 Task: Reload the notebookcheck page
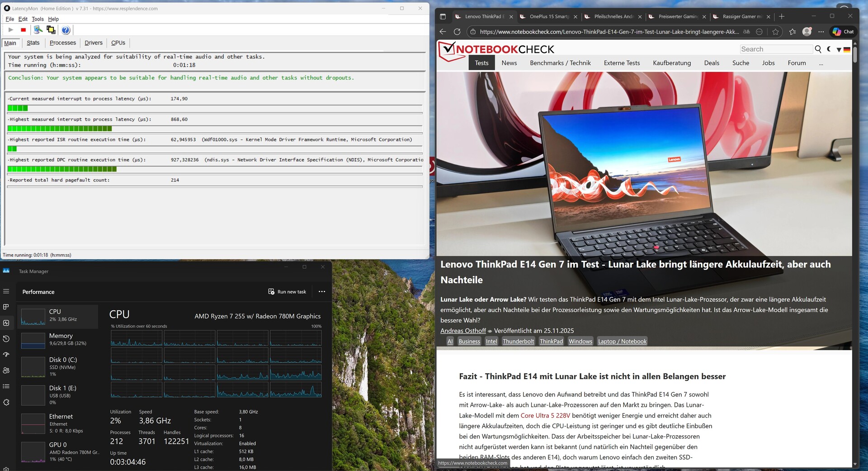457,32
